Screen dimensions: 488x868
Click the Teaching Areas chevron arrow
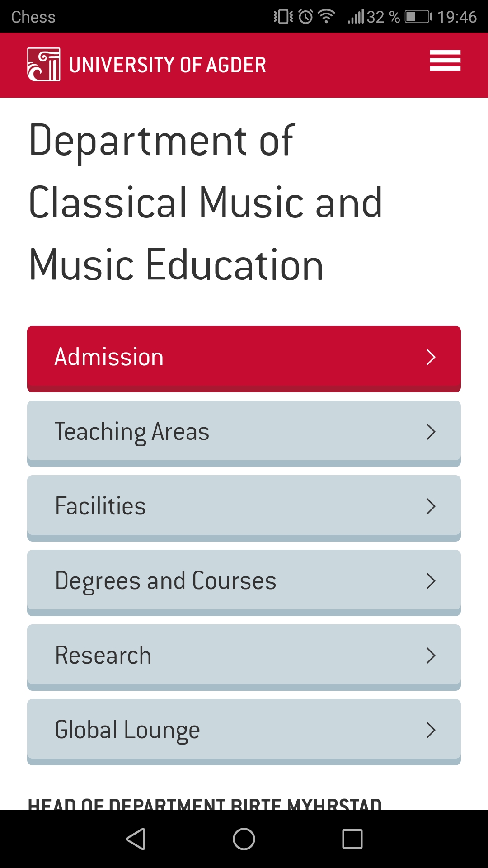click(x=431, y=432)
